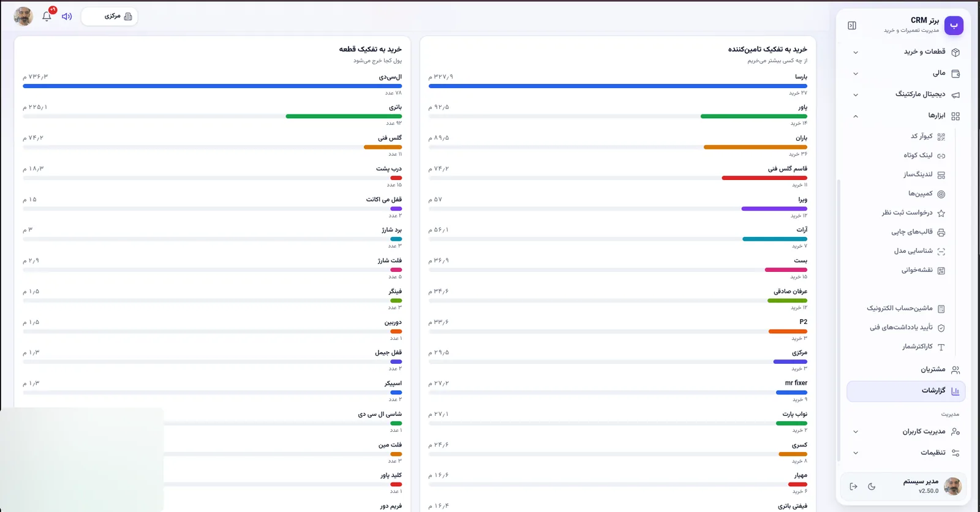Click the پارسا supplier blue bar
Image resolution: width=980 pixels, height=512 pixels.
618,86
